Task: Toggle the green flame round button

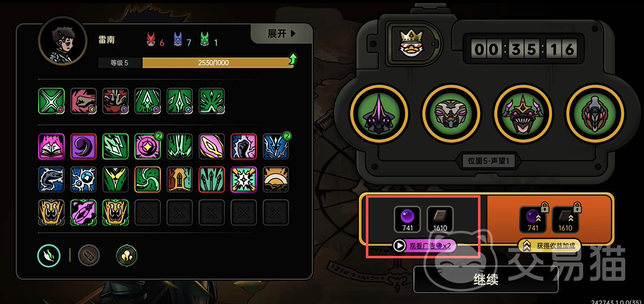Action: point(49,255)
